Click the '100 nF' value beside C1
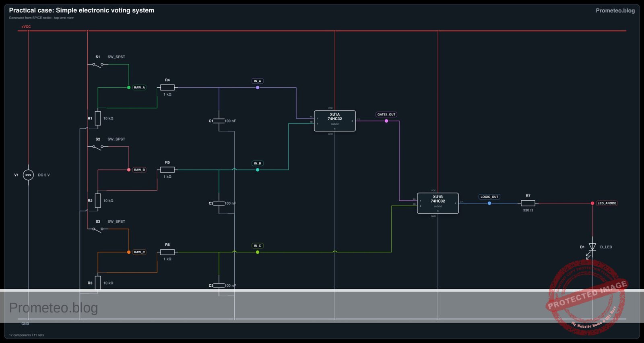The image size is (644, 343). pyautogui.click(x=231, y=121)
